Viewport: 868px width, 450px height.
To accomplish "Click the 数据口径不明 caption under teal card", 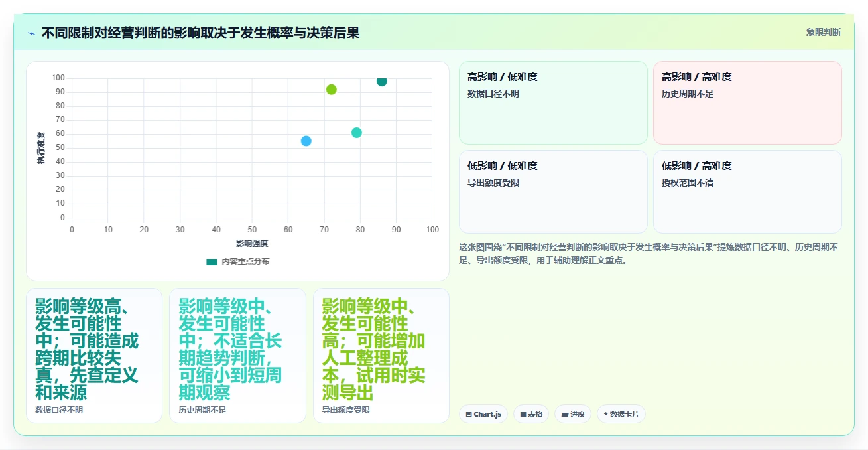I will coord(59,410).
